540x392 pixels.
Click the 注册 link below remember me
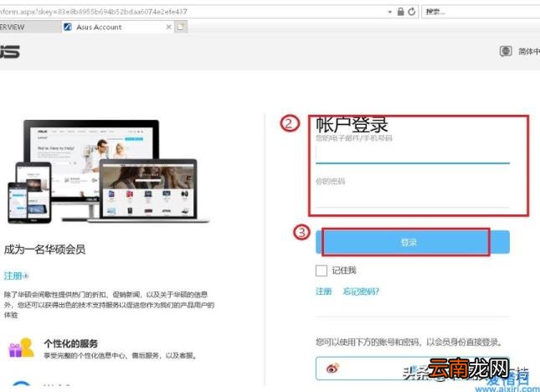click(x=323, y=291)
